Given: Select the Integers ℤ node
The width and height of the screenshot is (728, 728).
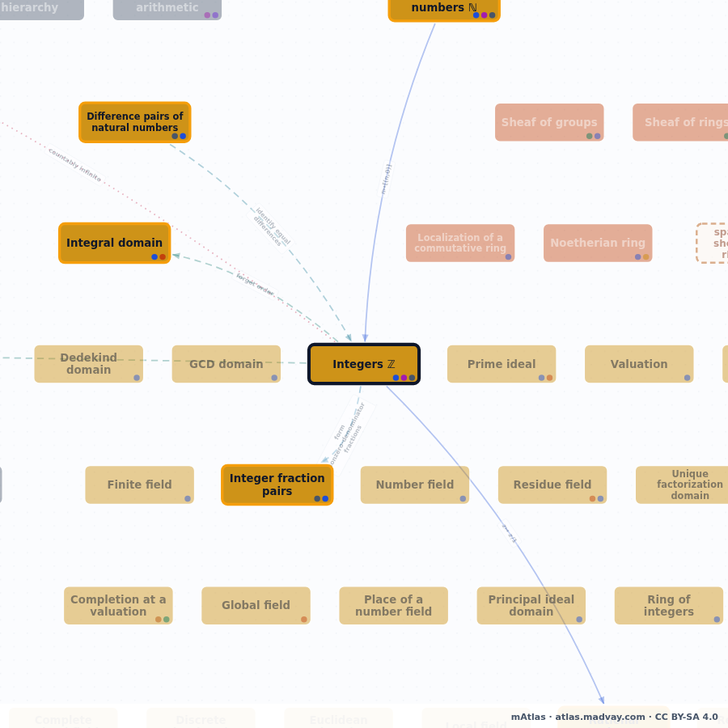Looking at the screenshot, I should (364, 364).
